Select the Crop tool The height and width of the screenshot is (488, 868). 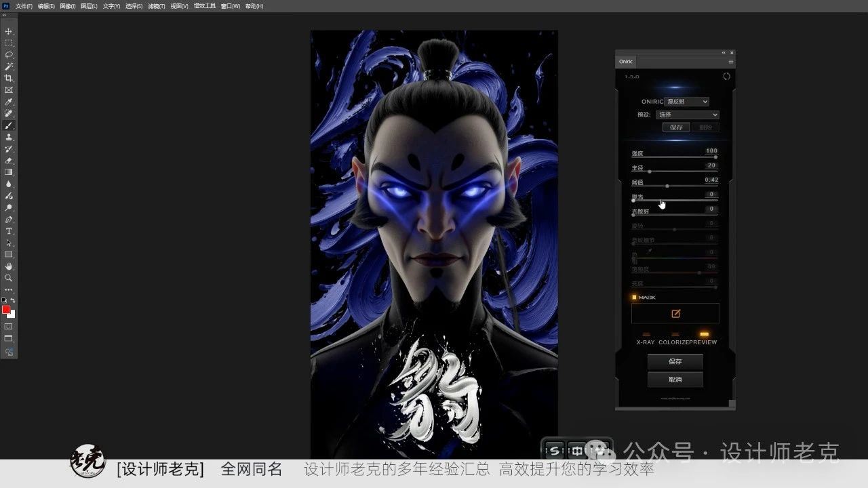(x=9, y=78)
